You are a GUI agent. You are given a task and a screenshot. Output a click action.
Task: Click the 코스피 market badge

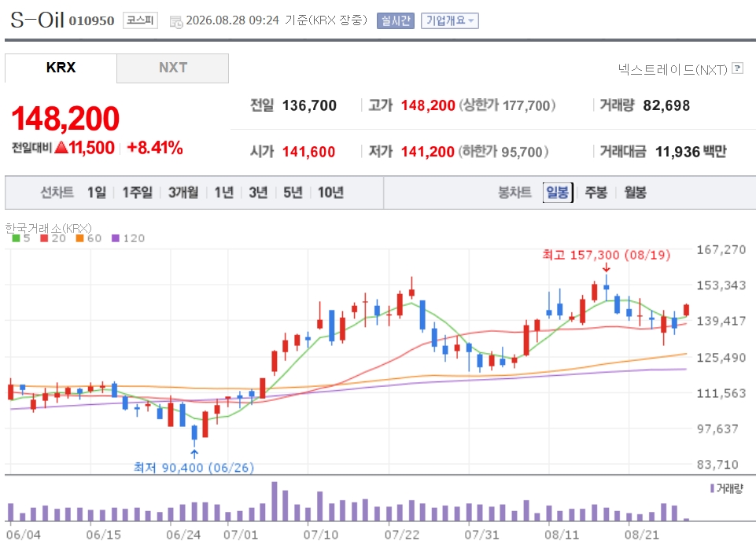pyautogui.click(x=140, y=20)
